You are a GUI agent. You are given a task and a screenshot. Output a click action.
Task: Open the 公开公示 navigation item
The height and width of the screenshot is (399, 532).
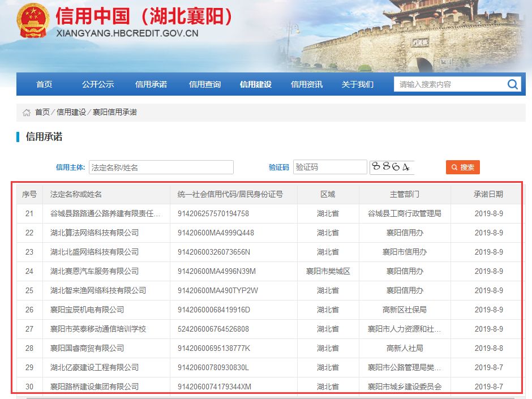[97, 84]
